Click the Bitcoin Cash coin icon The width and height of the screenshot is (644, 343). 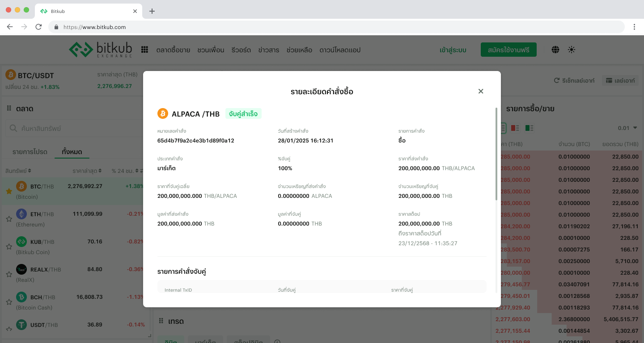pos(21,297)
